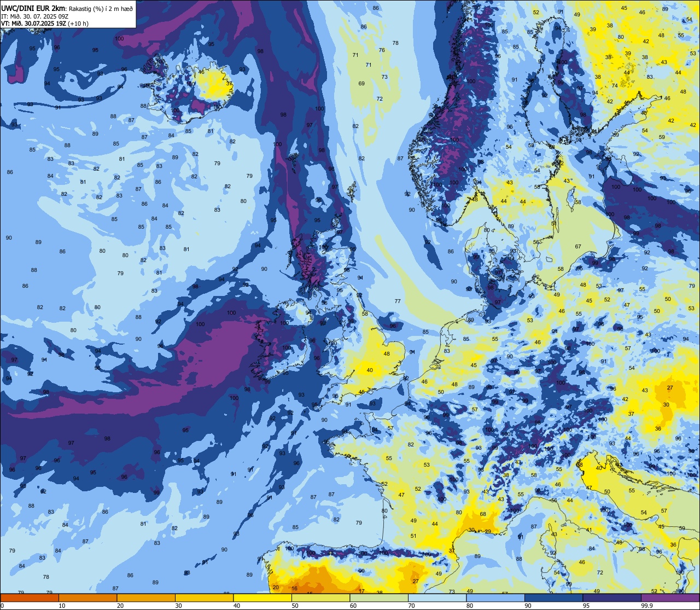The height and width of the screenshot is (610, 700).
Task: Click the 80–90 medium blue legend swatch
Action: click(495, 597)
